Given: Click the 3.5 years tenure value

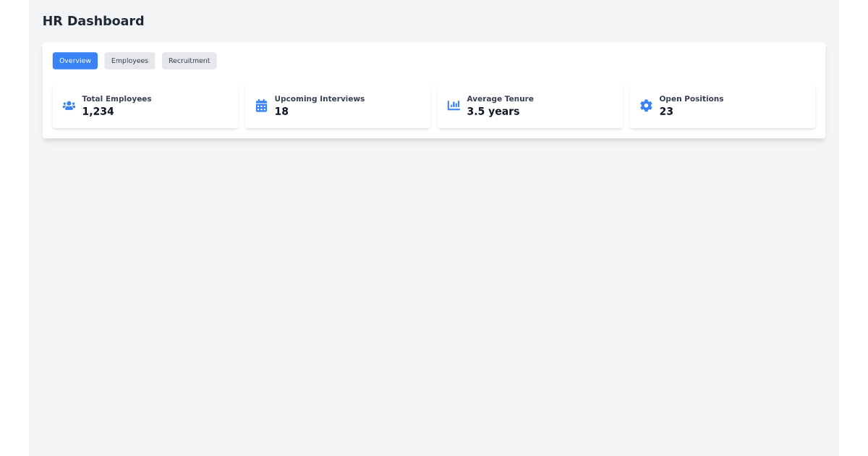Looking at the screenshot, I should 493,111.
